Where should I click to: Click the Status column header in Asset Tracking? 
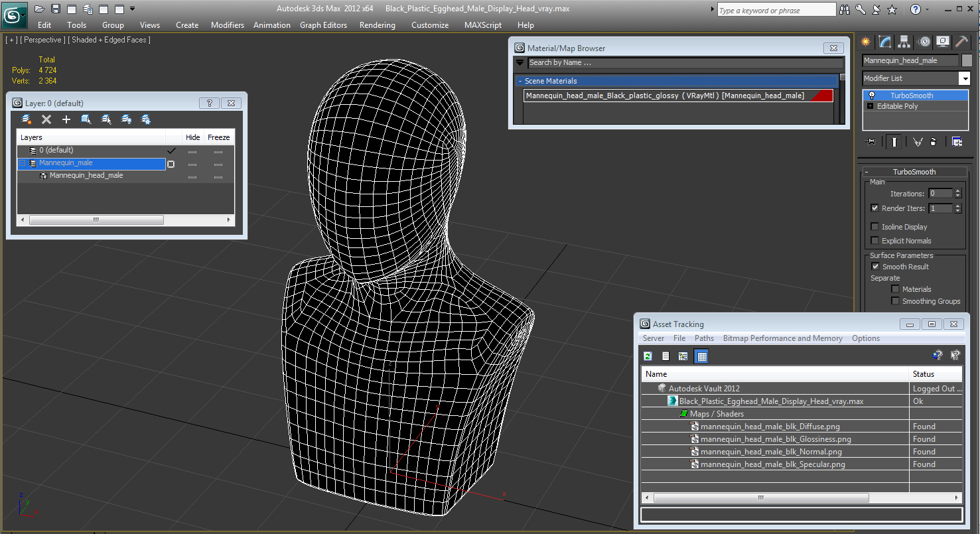coord(936,374)
